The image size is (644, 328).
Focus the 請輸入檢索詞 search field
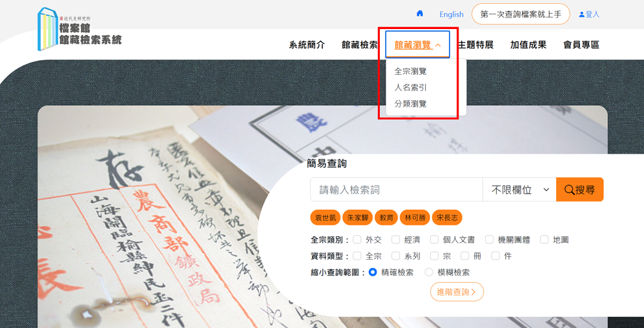tap(397, 190)
